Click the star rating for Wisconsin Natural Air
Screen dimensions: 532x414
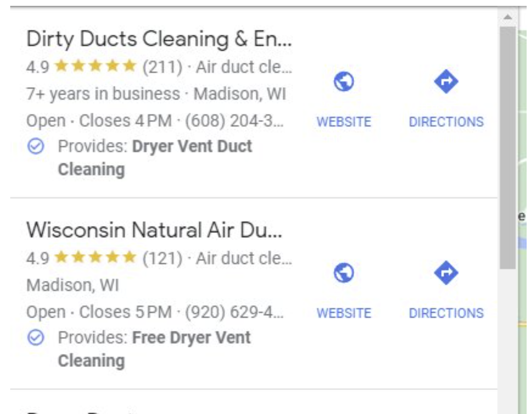95,257
